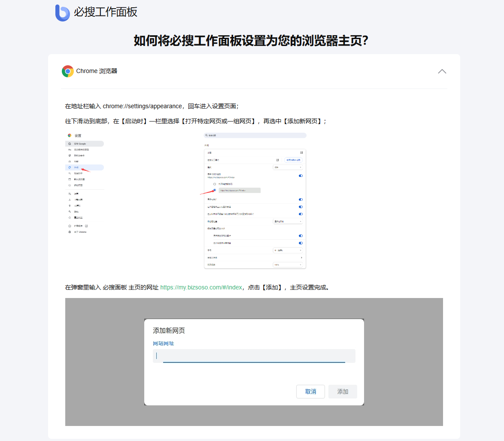
Task: Select the radio button next to the custom URL field
Action: coord(215,190)
